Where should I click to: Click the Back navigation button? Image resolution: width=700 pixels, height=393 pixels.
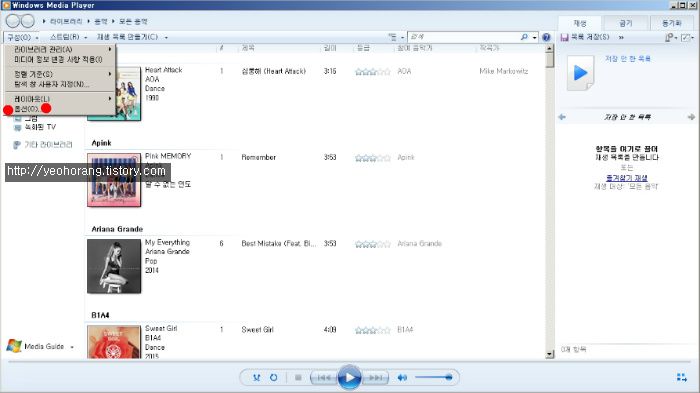(13, 21)
